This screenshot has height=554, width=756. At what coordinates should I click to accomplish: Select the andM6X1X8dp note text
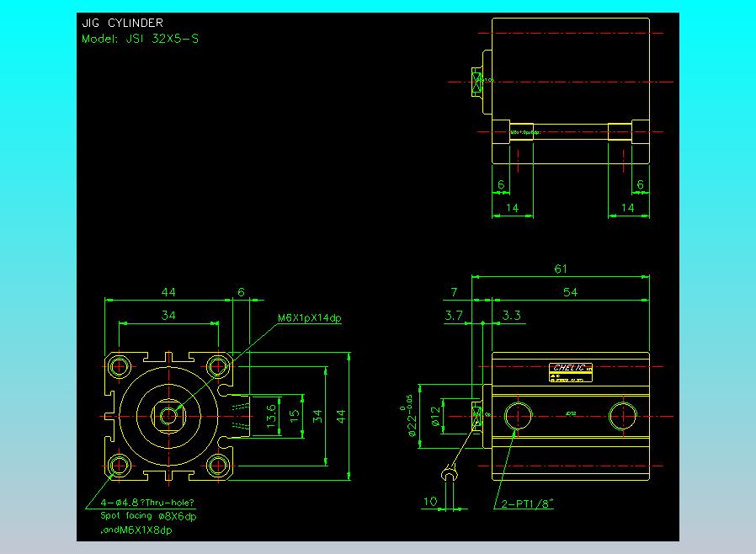136,530
